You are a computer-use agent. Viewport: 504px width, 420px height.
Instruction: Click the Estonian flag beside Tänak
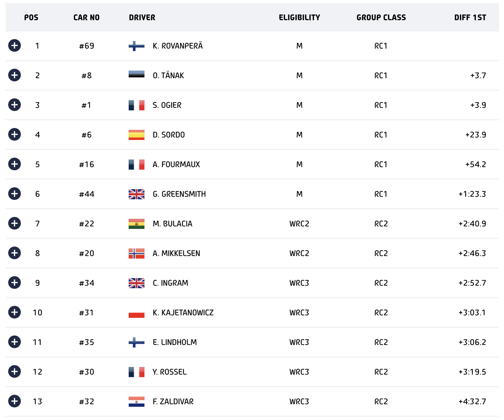click(x=137, y=74)
